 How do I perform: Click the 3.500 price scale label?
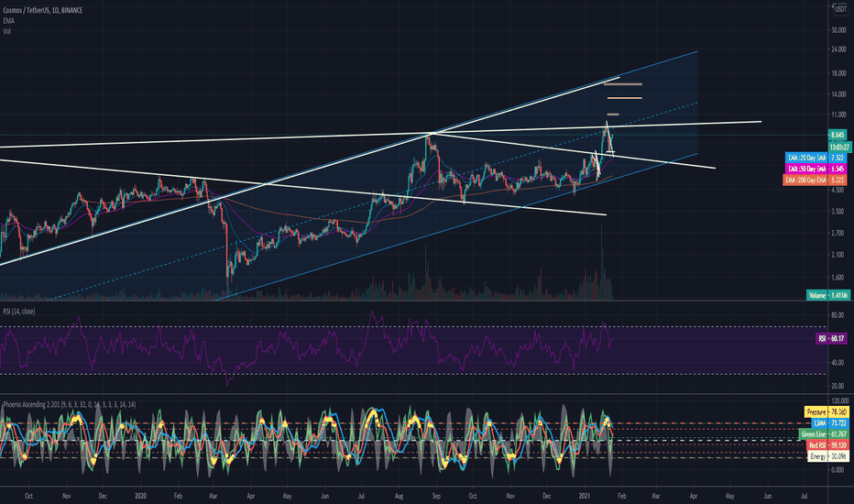click(839, 212)
